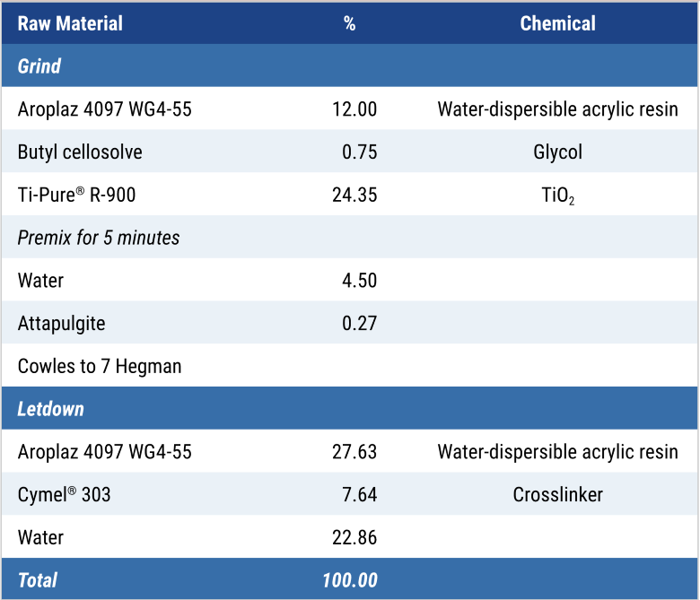Click the Glycol chemical cell
The image size is (700, 600).
coord(557,152)
